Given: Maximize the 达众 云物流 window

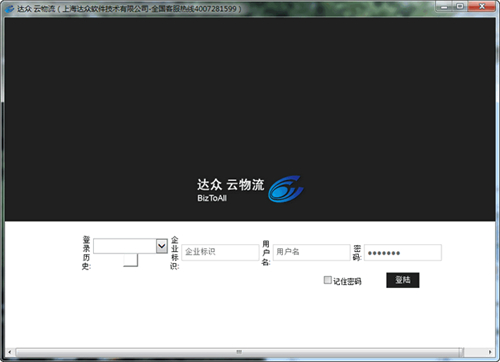Looking at the screenshot, I should click(460, 6).
